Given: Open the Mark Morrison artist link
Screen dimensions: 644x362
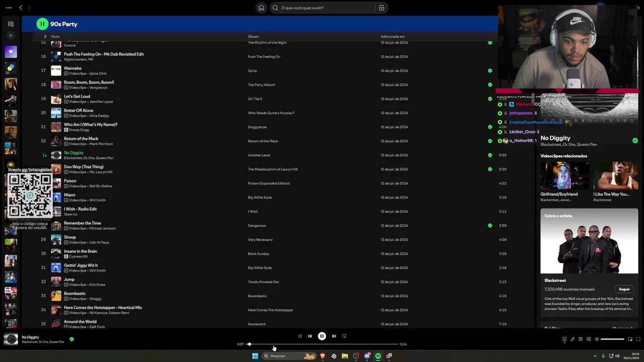Looking at the screenshot, I should click(x=101, y=144).
